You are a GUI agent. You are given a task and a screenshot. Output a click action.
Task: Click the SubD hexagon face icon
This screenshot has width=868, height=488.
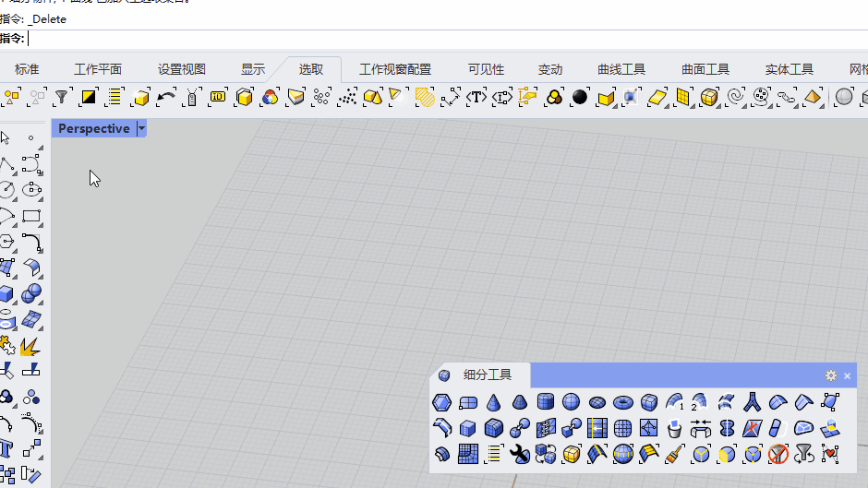pyautogui.click(x=441, y=402)
